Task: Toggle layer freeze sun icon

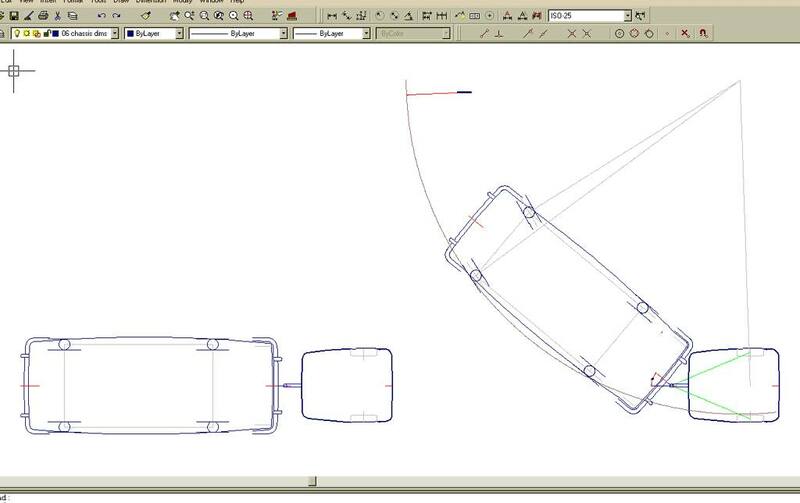Action: click(27, 34)
